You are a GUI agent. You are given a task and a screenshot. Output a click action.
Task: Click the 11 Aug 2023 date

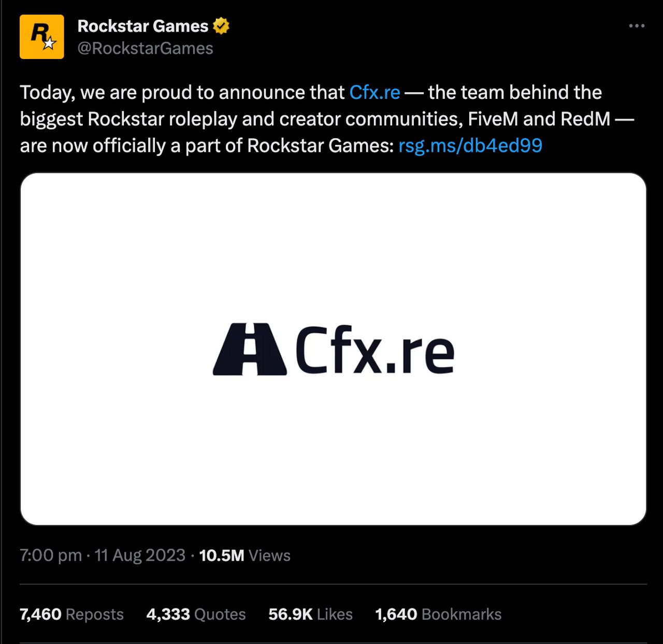point(140,555)
